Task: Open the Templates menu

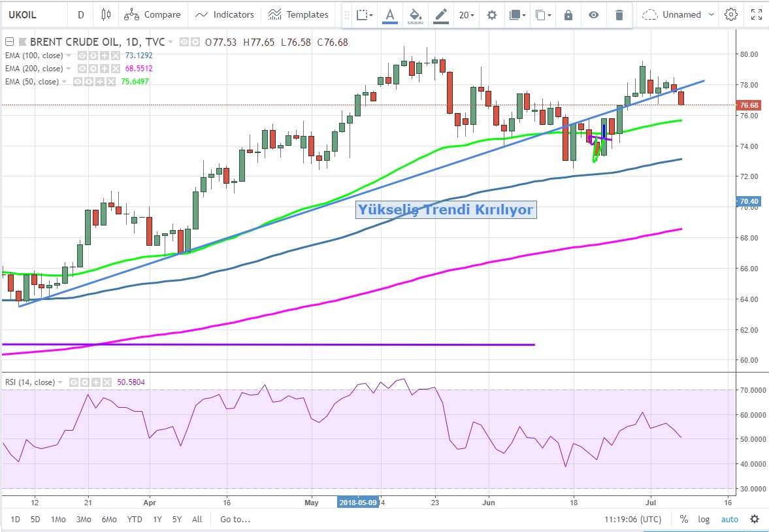Action: click(x=299, y=14)
